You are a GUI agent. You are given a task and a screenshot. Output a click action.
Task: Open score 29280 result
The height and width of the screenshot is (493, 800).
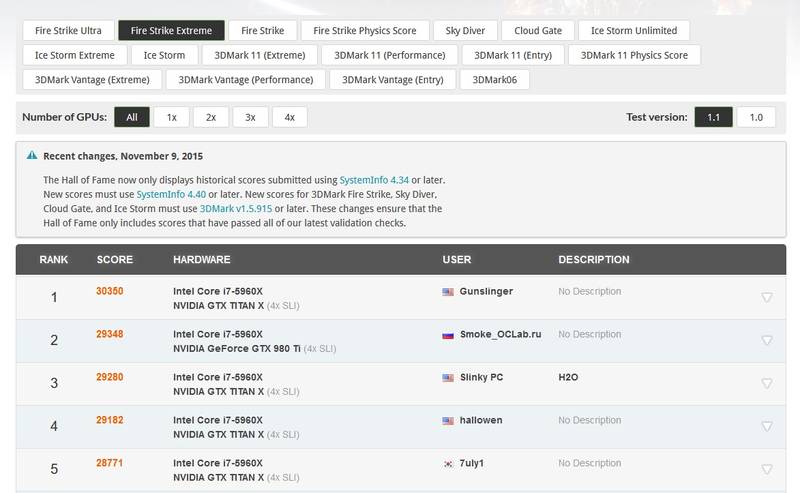(110, 377)
